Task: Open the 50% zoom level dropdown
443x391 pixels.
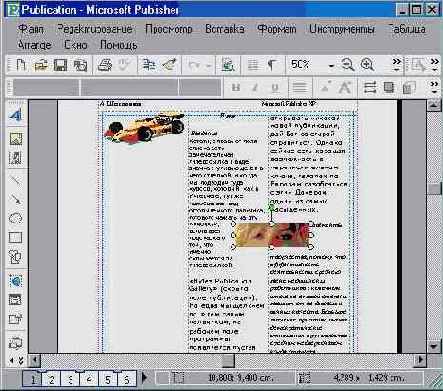Action: tap(331, 65)
